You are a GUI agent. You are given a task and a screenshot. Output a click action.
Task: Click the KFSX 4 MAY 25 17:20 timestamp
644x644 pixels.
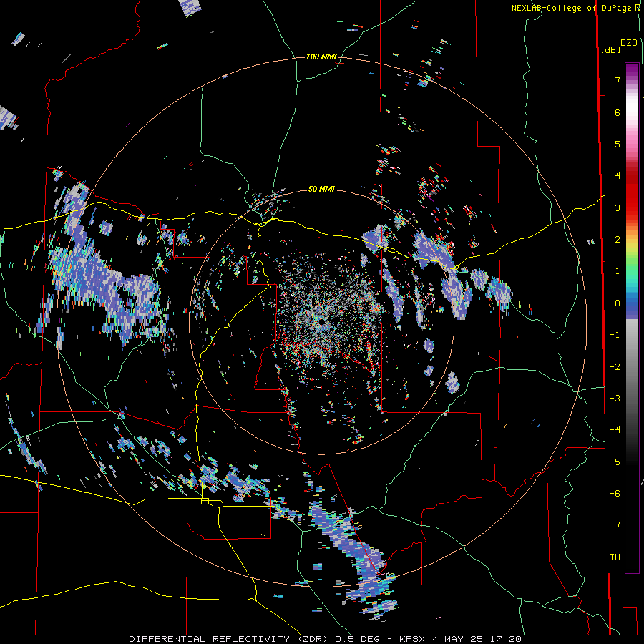(x=460, y=639)
